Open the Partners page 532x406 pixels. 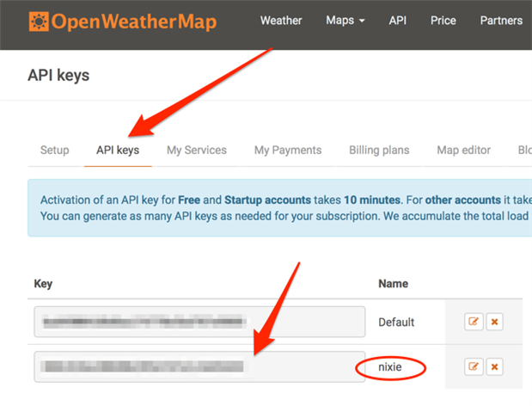501,21
